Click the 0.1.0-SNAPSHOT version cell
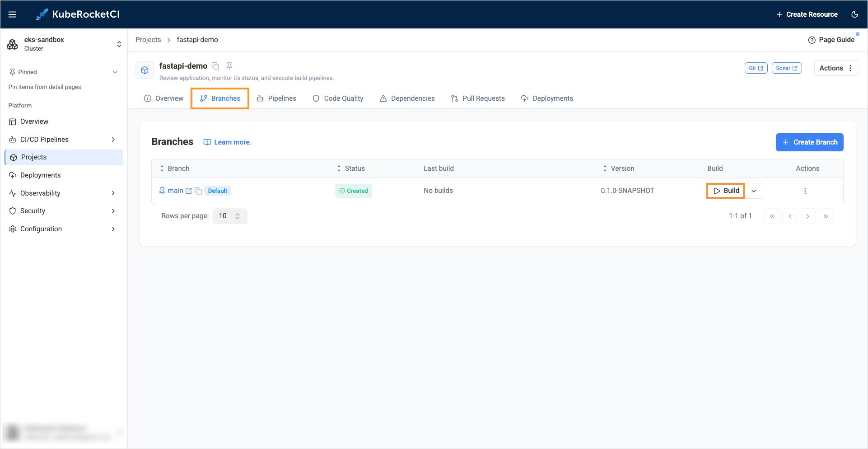Viewport: 868px width, 449px height. [x=627, y=191]
